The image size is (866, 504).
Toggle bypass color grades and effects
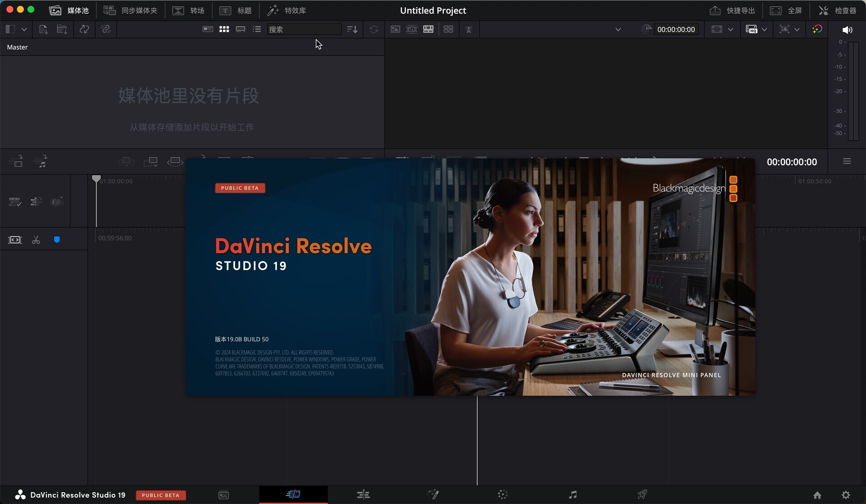(817, 29)
